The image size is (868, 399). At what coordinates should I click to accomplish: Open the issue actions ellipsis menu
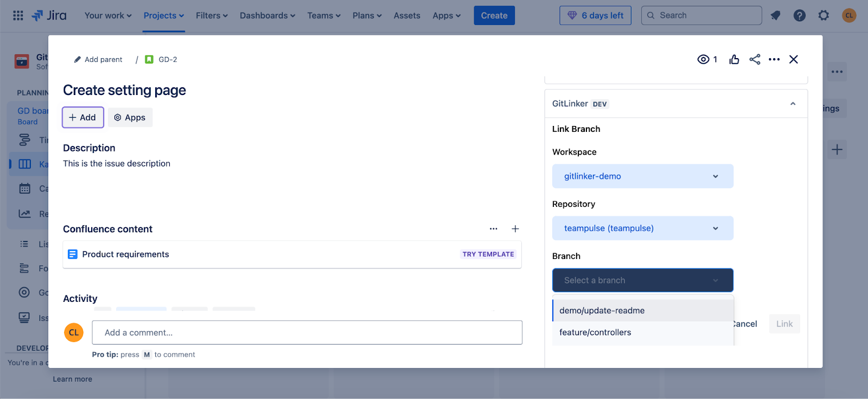pos(774,60)
